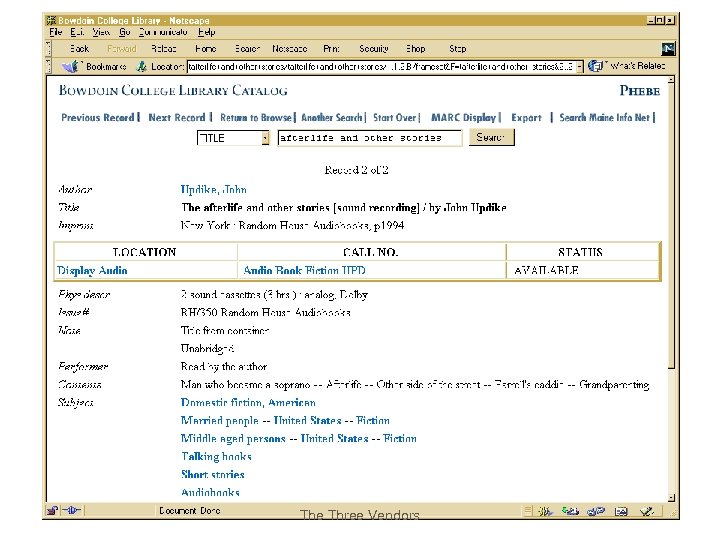Open author link Updike, John
The height and width of the screenshot is (540, 720).
[214, 189]
